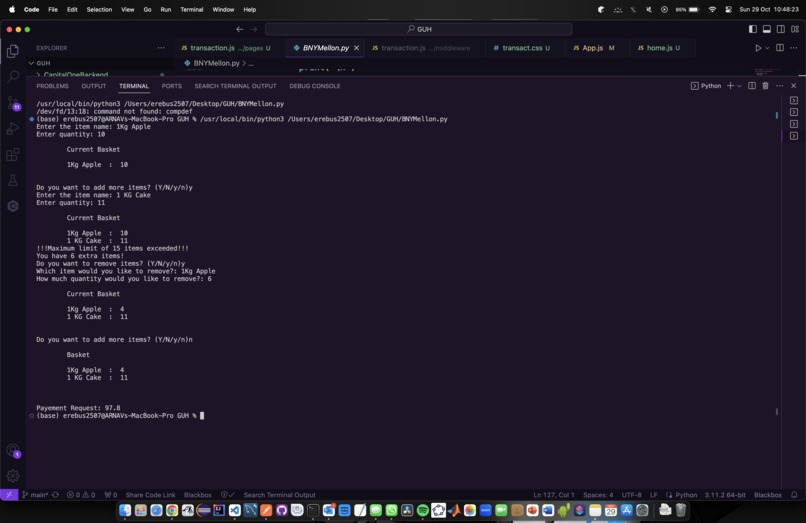Synchronize changes icon in the status bar
Viewport: 806px width, 523px height.
coord(56,495)
